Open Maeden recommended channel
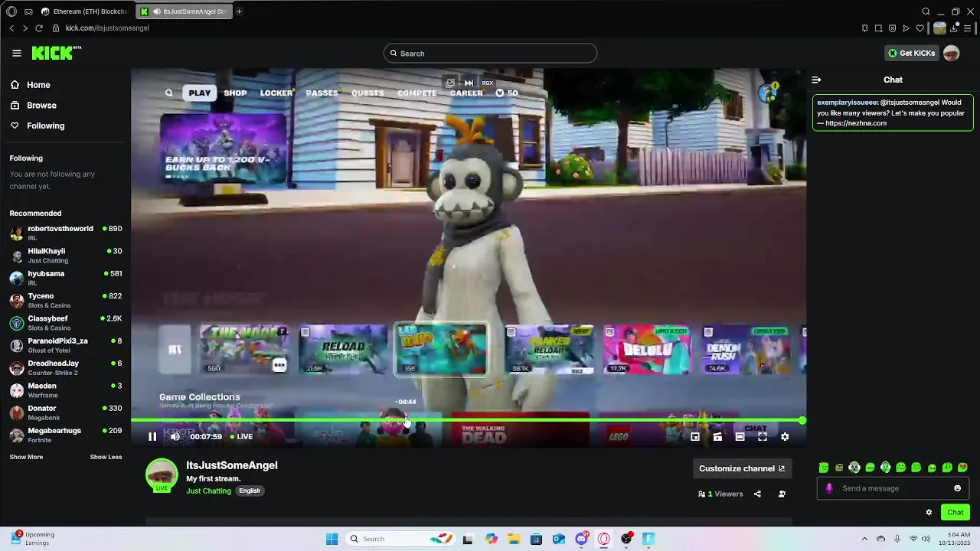 tap(65, 390)
